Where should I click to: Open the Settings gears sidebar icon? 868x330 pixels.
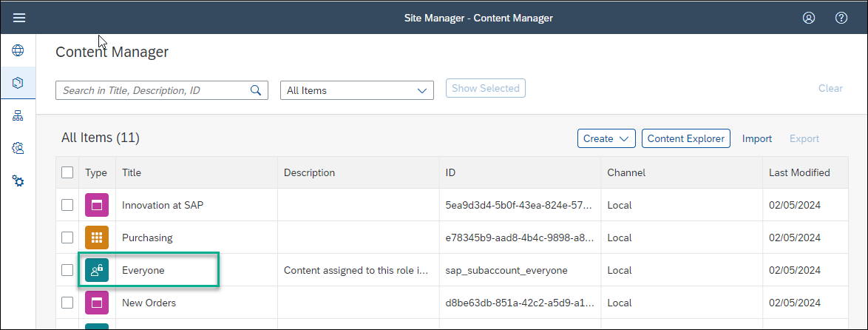[18, 181]
